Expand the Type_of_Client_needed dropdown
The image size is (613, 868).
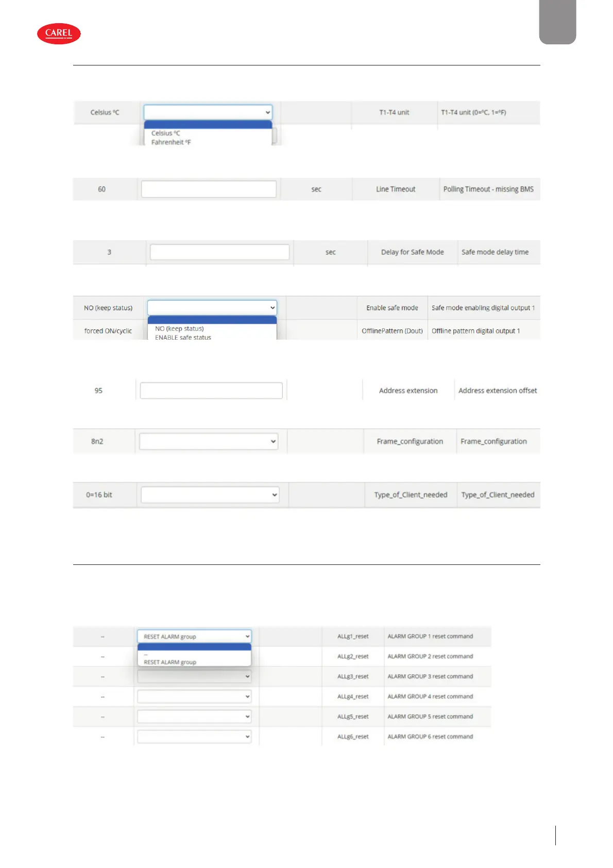[210, 495]
